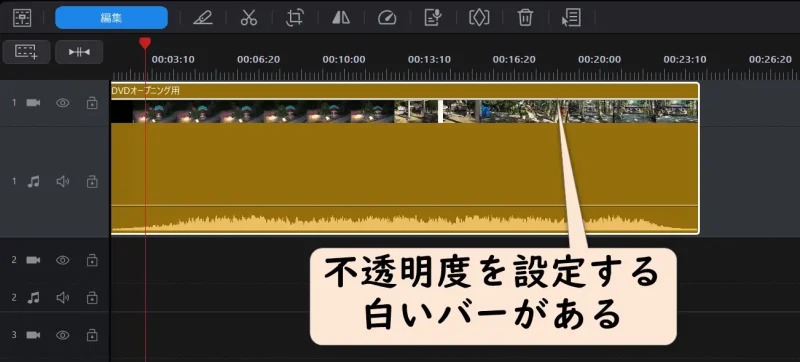Click the blue 編集 button
The image size is (800, 362).
[111, 18]
